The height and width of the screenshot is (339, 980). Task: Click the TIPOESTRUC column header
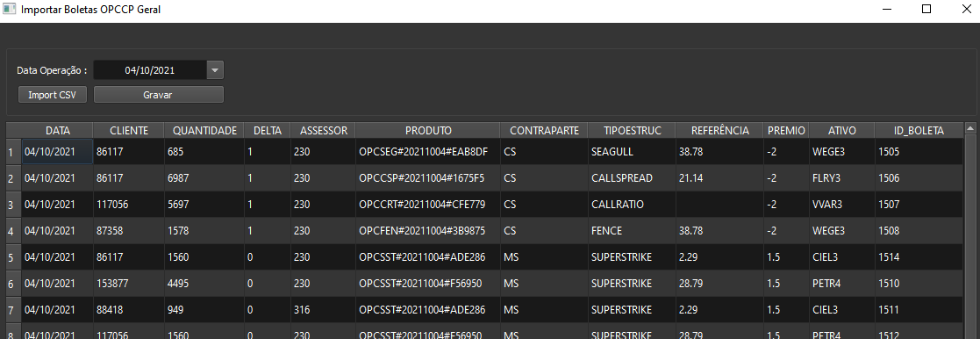click(x=632, y=130)
